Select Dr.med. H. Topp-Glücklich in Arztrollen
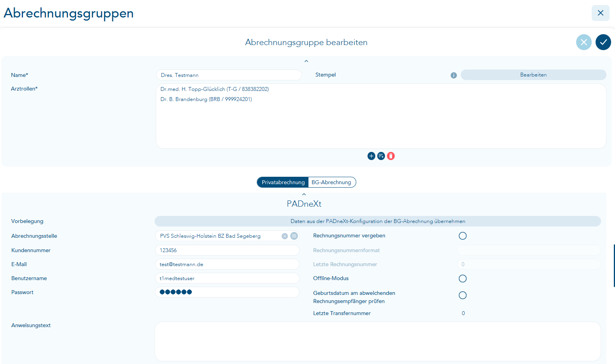Screen dimensions: 615x364 pos(214,89)
